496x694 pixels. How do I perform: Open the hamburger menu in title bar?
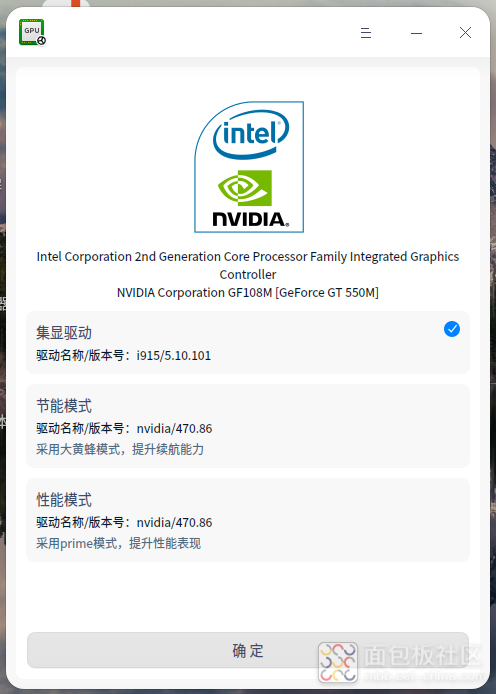(x=365, y=33)
